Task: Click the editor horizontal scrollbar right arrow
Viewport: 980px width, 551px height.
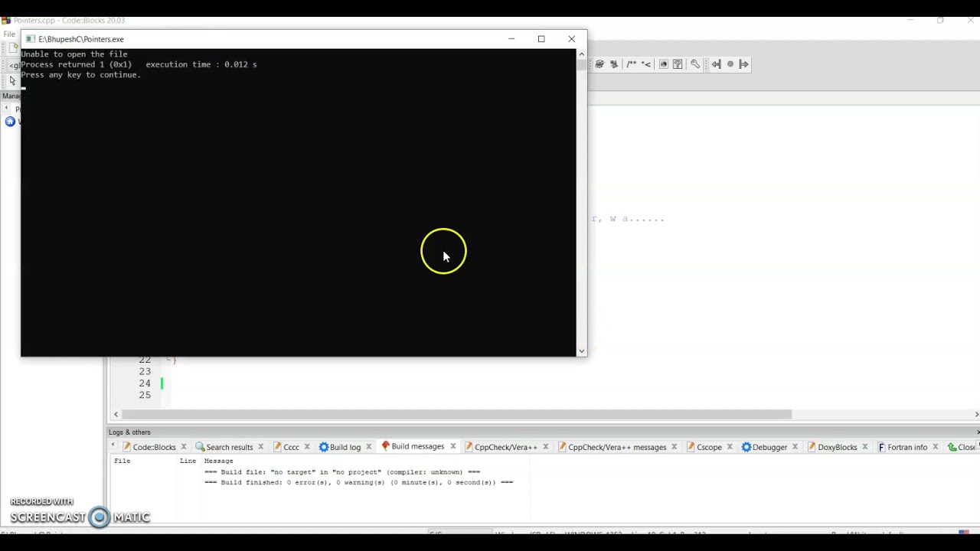Action: click(x=976, y=414)
